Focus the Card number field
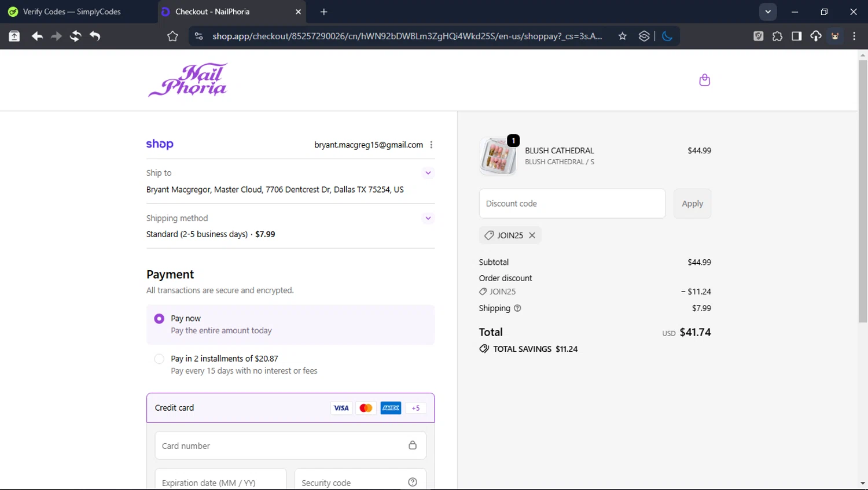The image size is (868, 490). pyautogui.click(x=290, y=445)
